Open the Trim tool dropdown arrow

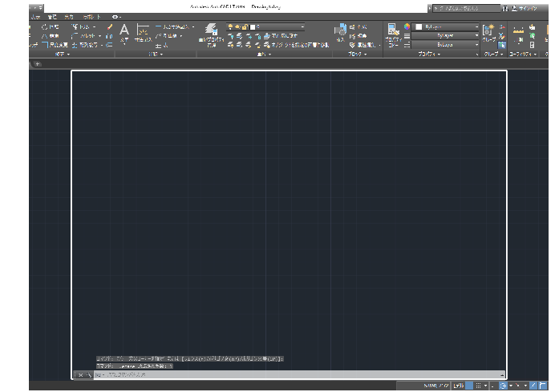(x=95, y=27)
